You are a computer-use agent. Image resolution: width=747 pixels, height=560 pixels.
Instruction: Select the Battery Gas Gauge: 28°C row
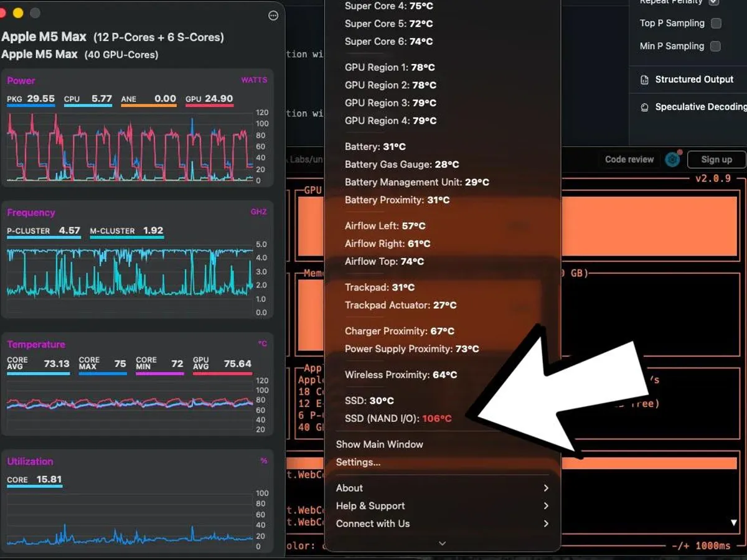pyautogui.click(x=402, y=165)
